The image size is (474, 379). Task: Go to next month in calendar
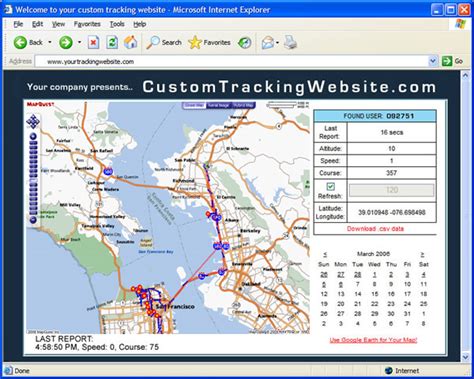coord(422,254)
